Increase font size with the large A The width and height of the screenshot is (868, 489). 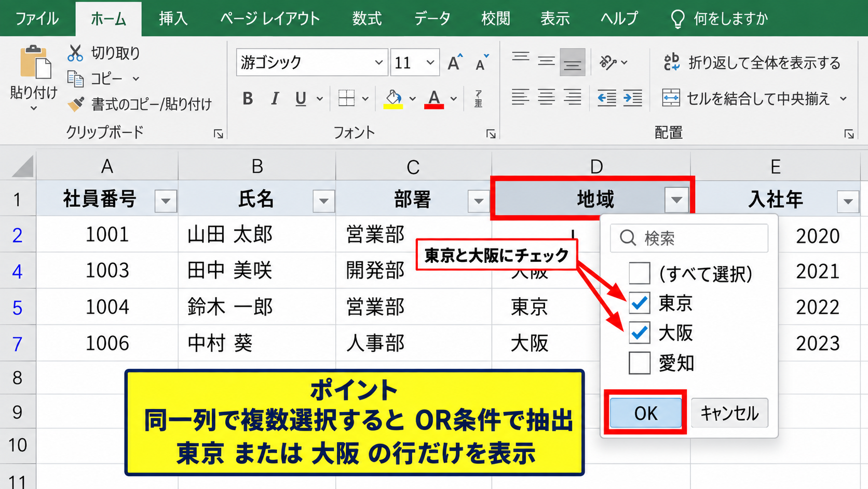455,62
